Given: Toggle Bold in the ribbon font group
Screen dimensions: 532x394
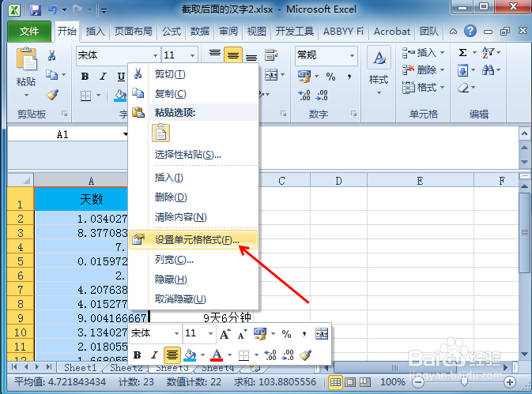Looking at the screenshot, I should click(85, 77).
